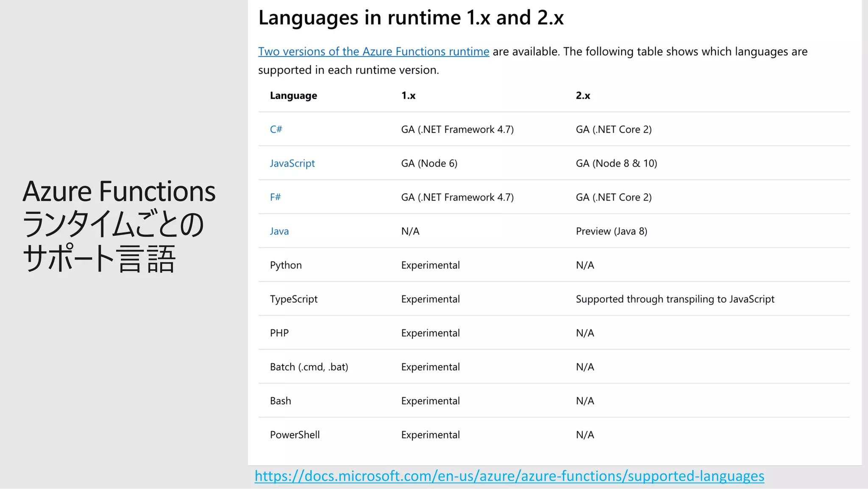The width and height of the screenshot is (868, 489).
Task: Select 'GA (.NET Framework 4.7)' in the F# row
Action: 457,197
